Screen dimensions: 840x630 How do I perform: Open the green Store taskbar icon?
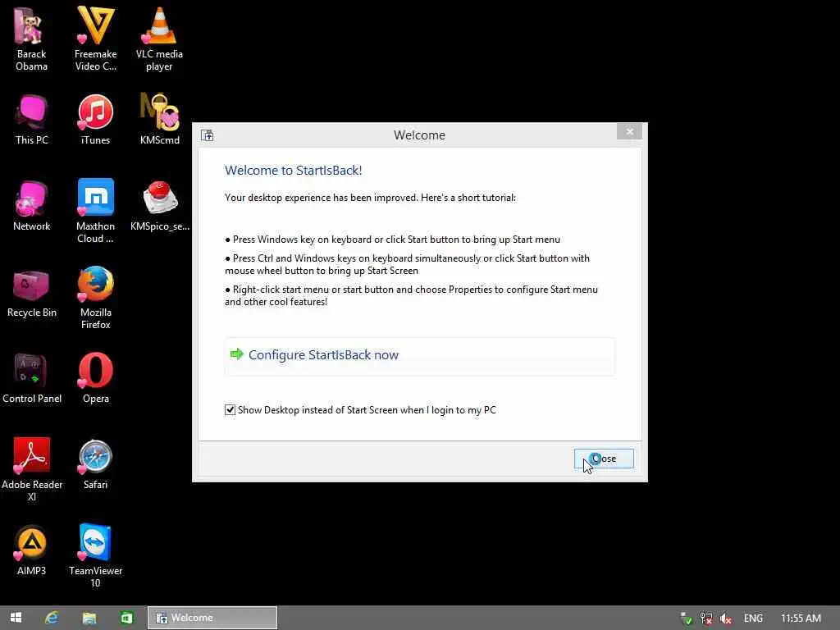[126, 618]
